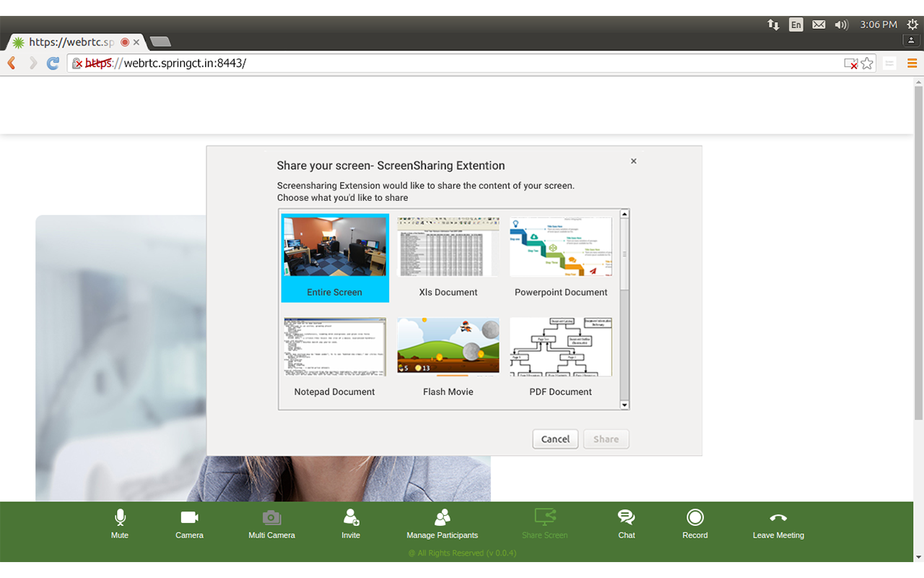Select the Flash Movie thumbnail
Viewport: 924px width, 578px height.
tap(448, 358)
